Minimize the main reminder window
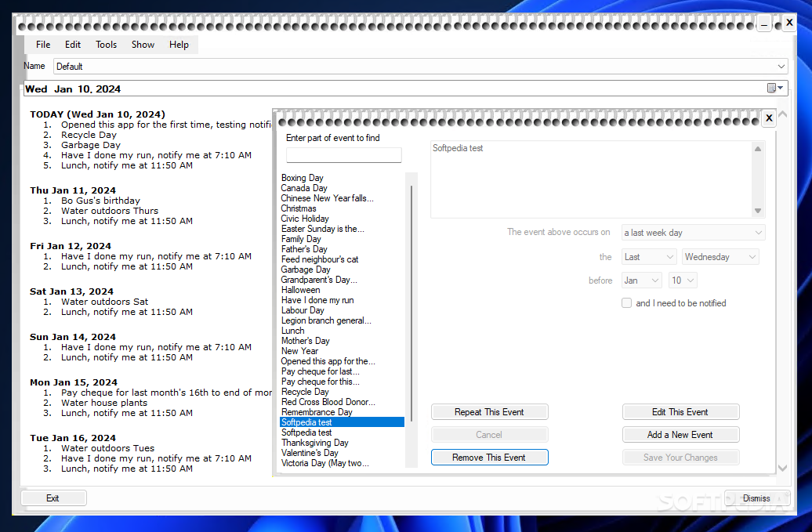Screen dimensions: 812x532 [x=764, y=24]
